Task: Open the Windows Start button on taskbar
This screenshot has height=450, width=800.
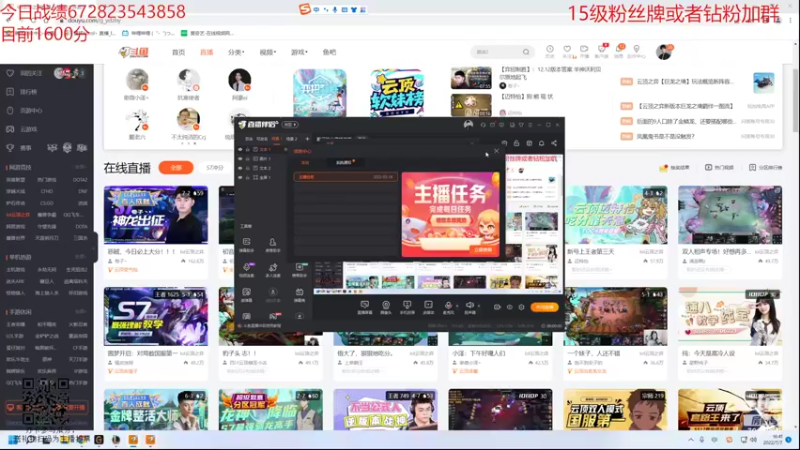Action: click(x=12, y=439)
